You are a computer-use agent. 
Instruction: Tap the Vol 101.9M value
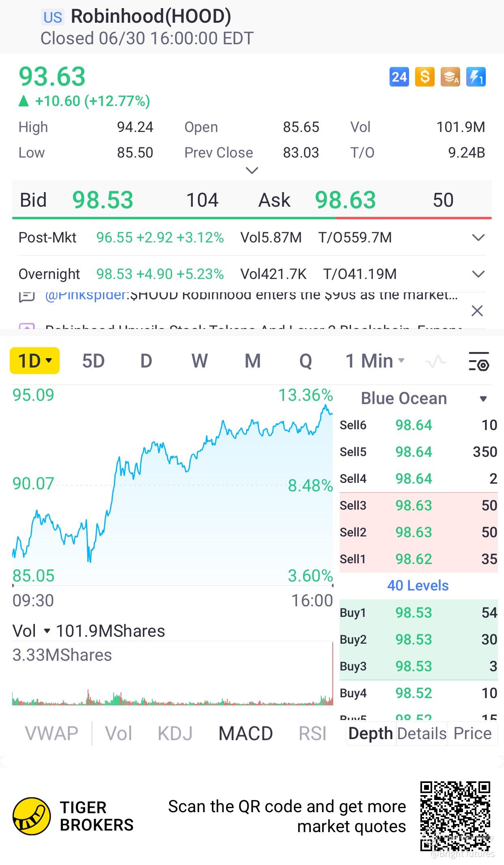click(x=461, y=127)
